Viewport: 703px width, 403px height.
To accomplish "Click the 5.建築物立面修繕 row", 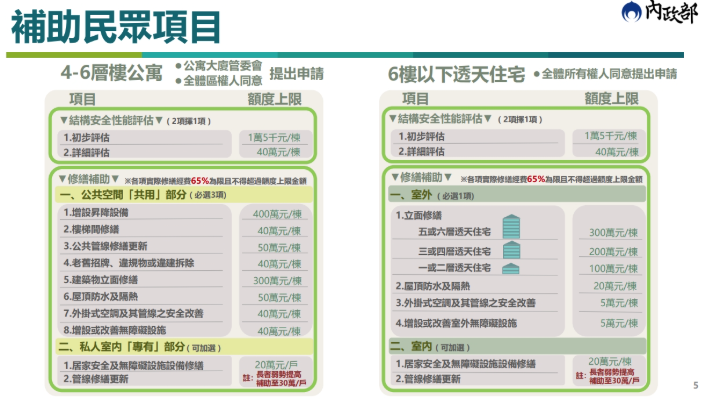I will pyautogui.click(x=100, y=280).
